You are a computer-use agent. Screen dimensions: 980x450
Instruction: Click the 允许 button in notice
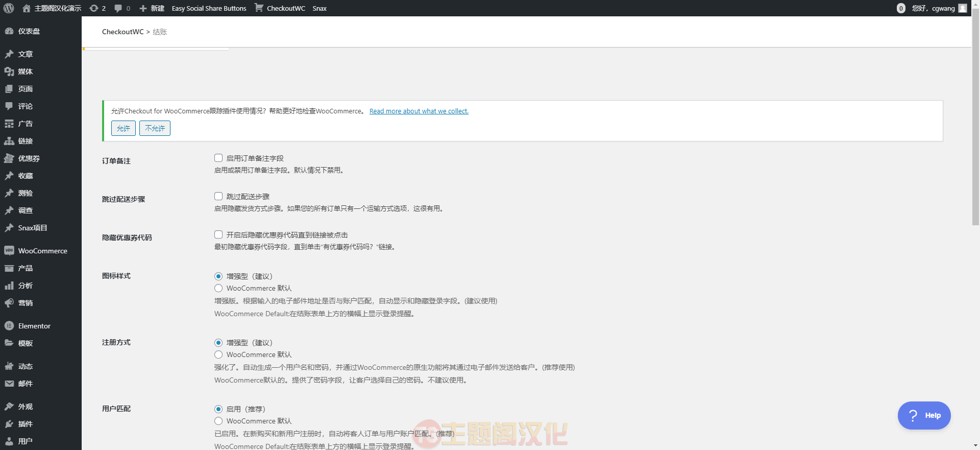(x=124, y=128)
